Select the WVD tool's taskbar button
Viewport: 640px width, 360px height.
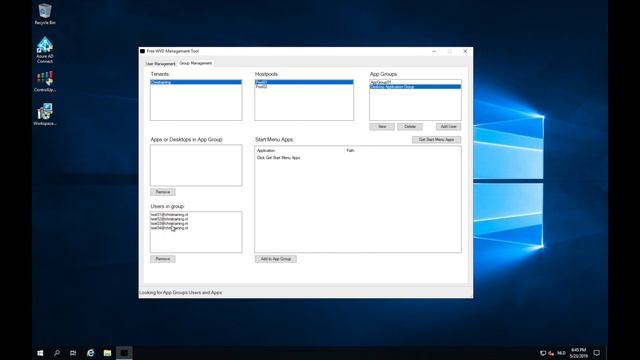click(x=124, y=353)
